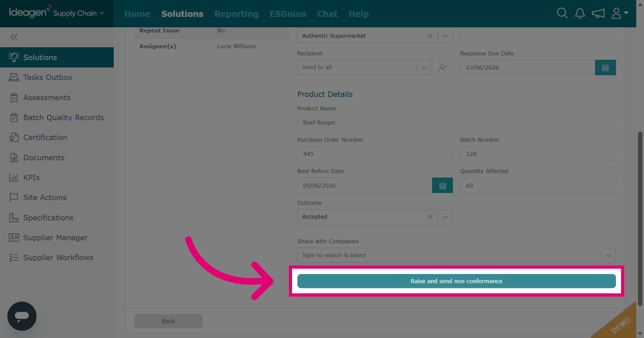
Task: Click Raise and send non-conformance button
Action: pyautogui.click(x=457, y=281)
